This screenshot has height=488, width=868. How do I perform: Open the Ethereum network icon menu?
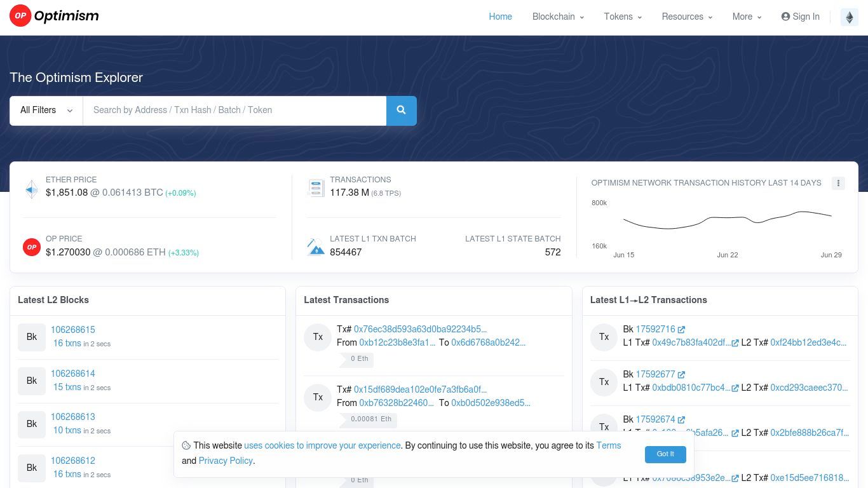click(850, 17)
